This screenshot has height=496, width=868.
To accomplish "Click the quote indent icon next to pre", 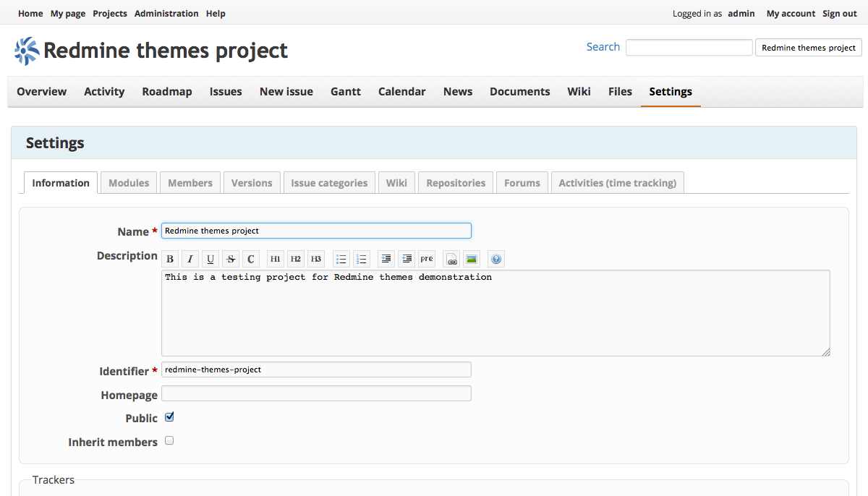I will click(x=407, y=259).
